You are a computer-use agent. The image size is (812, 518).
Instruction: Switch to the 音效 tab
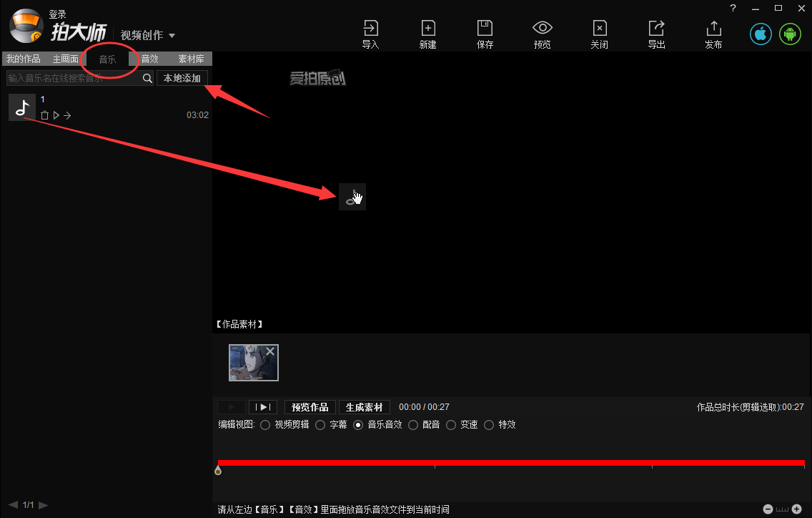point(149,59)
